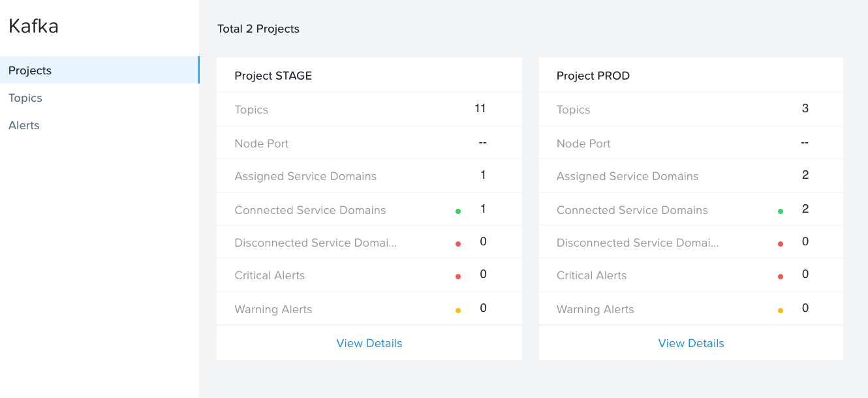Click the Topics label in Project PROD card
Image resolution: width=868 pixels, height=398 pixels.
pyautogui.click(x=574, y=110)
